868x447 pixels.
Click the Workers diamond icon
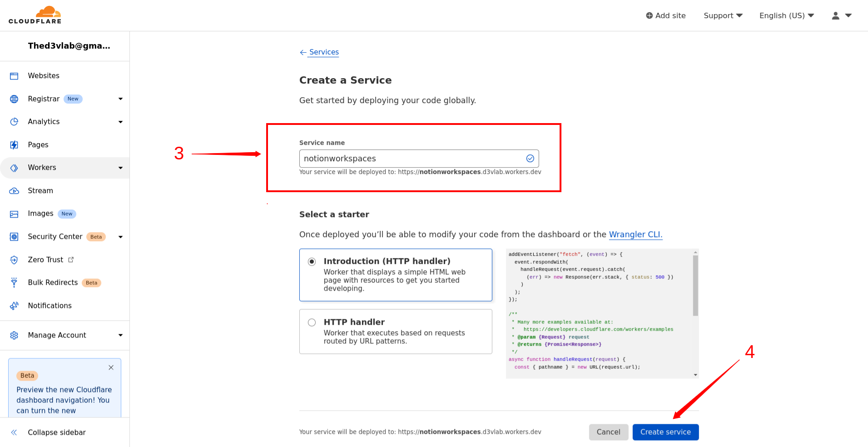pyautogui.click(x=14, y=168)
